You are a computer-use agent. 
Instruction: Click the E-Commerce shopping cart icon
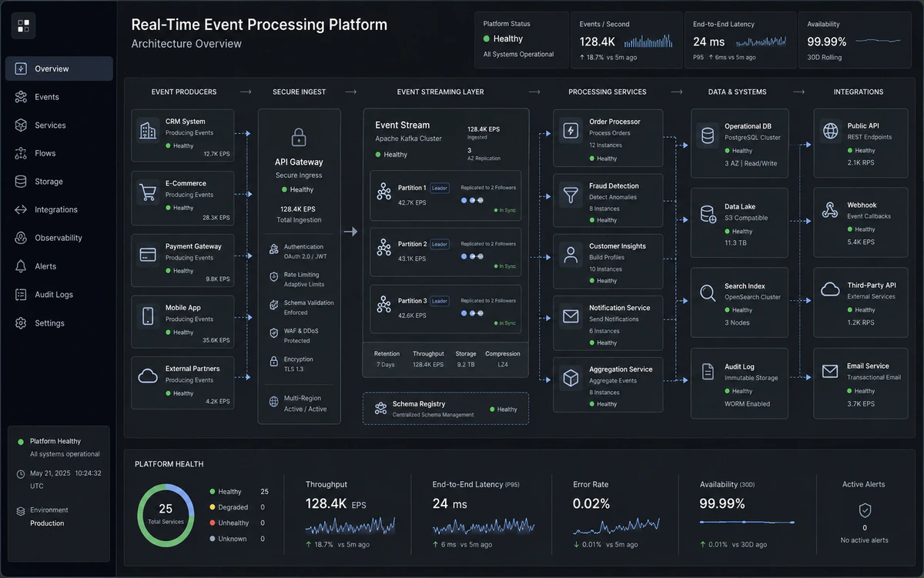(x=148, y=193)
